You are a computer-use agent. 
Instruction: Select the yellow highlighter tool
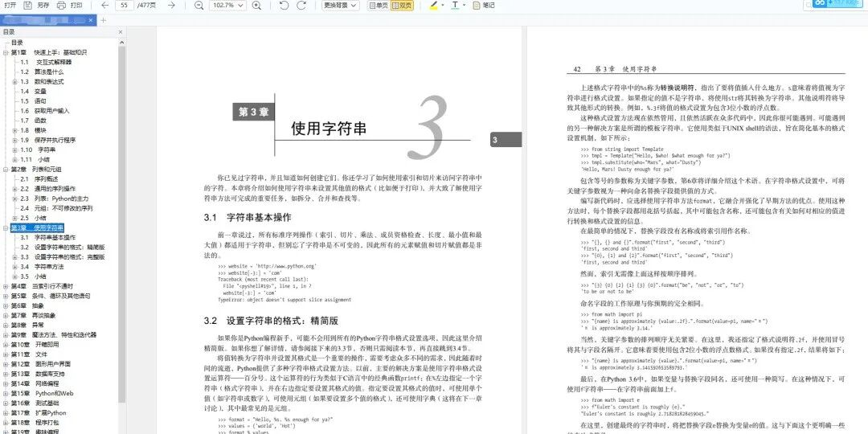[x=433, y=5]
